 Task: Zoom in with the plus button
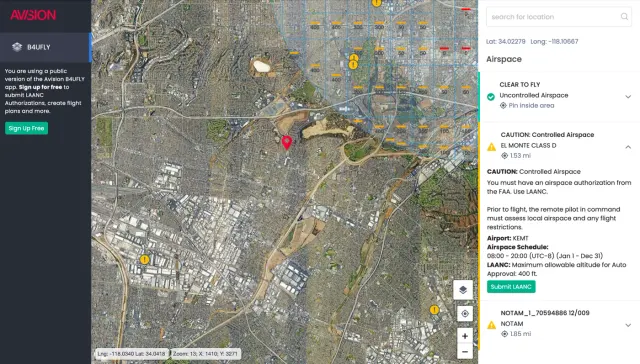tap(464, 336)
